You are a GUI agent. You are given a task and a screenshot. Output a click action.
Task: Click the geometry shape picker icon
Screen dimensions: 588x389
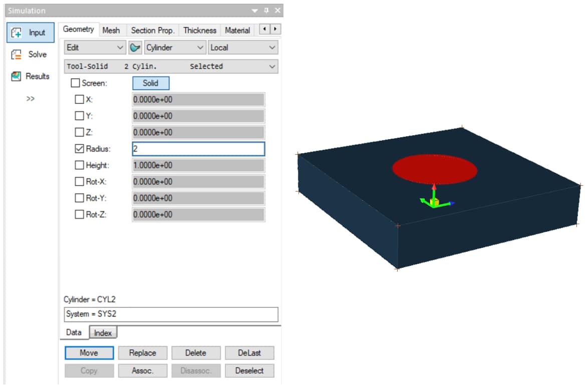point(135,48)
